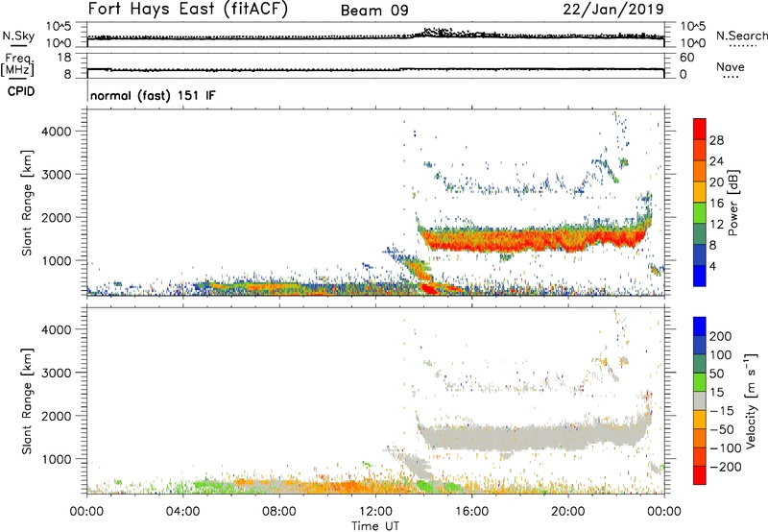
Task: Click the '24' tick on power scale
Action: (716, 161)
